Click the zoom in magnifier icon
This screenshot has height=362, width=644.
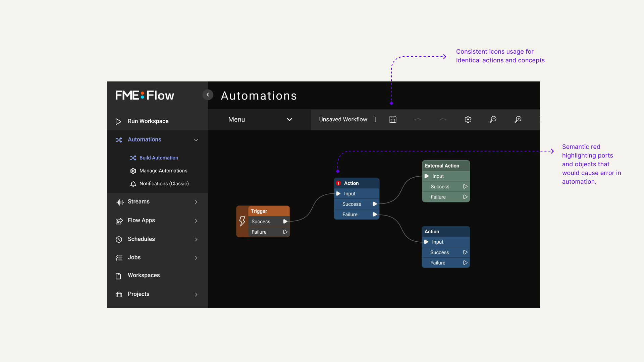(518, 119)
